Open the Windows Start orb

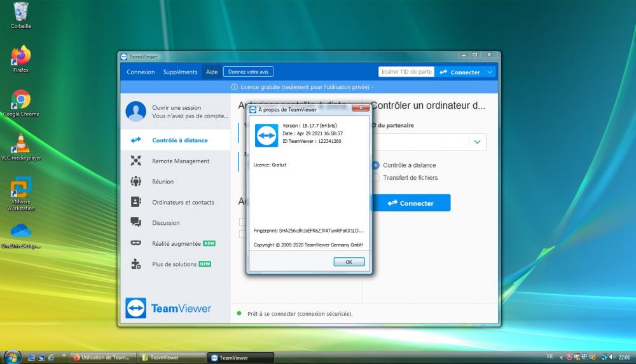[12, 357]
